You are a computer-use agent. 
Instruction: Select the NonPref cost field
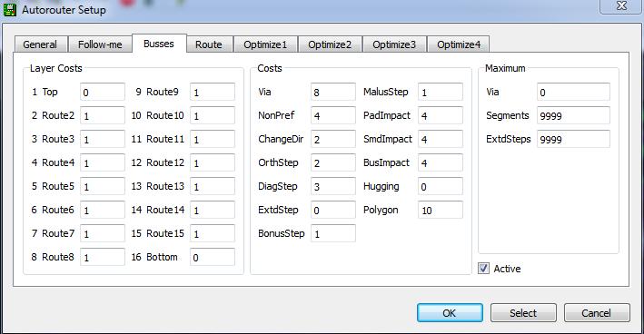pos(333,115)
